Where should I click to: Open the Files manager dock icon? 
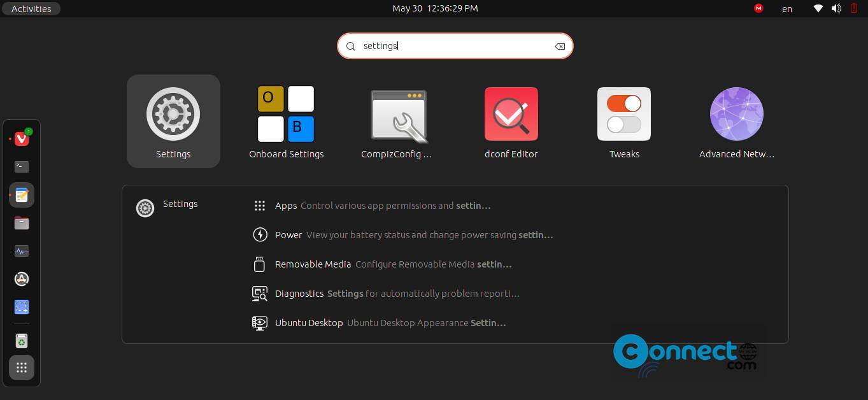click(22, 223)
